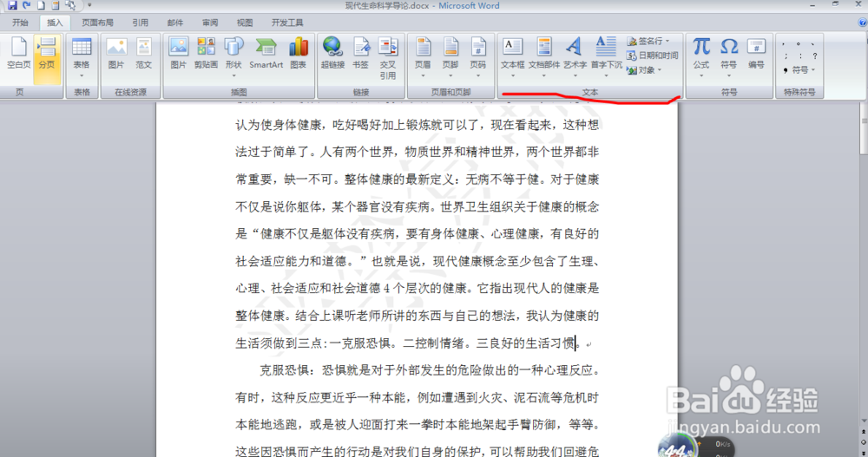Click the line starting 整体健康。结合上课

point(418,316)
